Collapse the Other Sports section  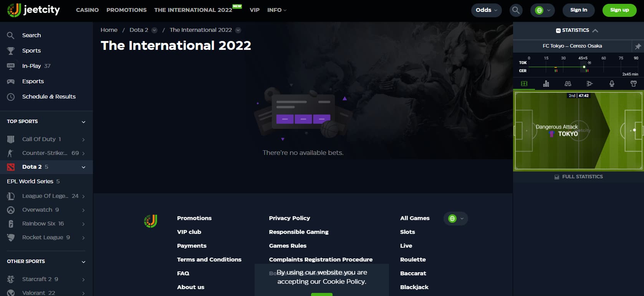tap(83, 262)
